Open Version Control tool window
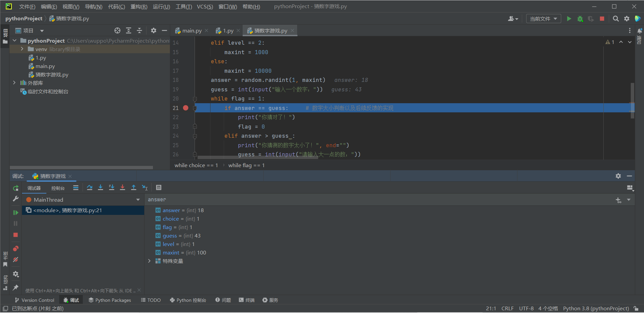 point(34,300)
